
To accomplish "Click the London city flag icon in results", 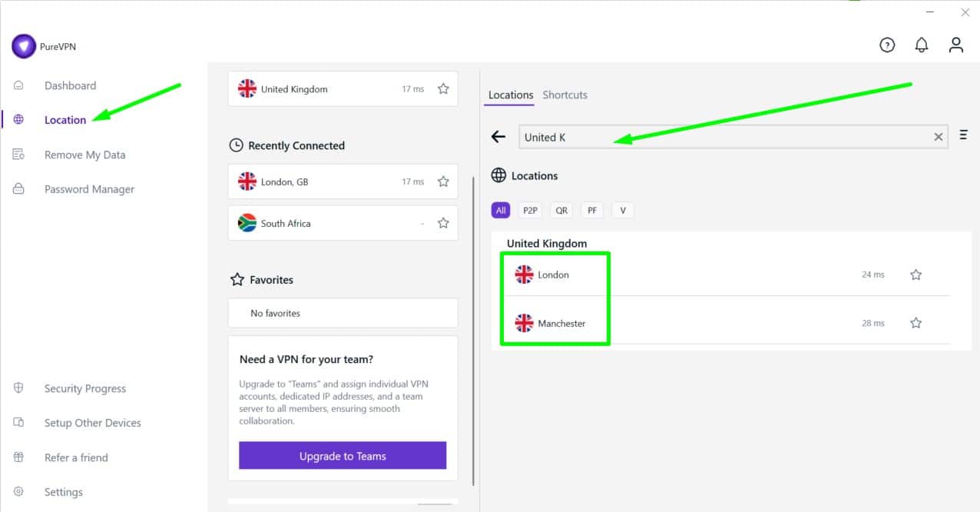I will click(x=525, y=274).
